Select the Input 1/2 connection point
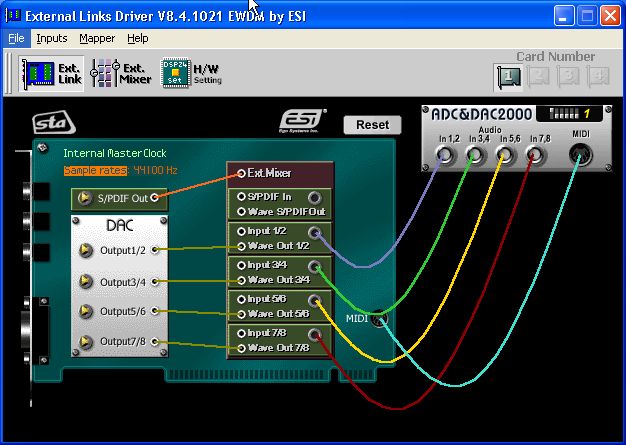This screenshot has width=626, height=445. [241, 231]
